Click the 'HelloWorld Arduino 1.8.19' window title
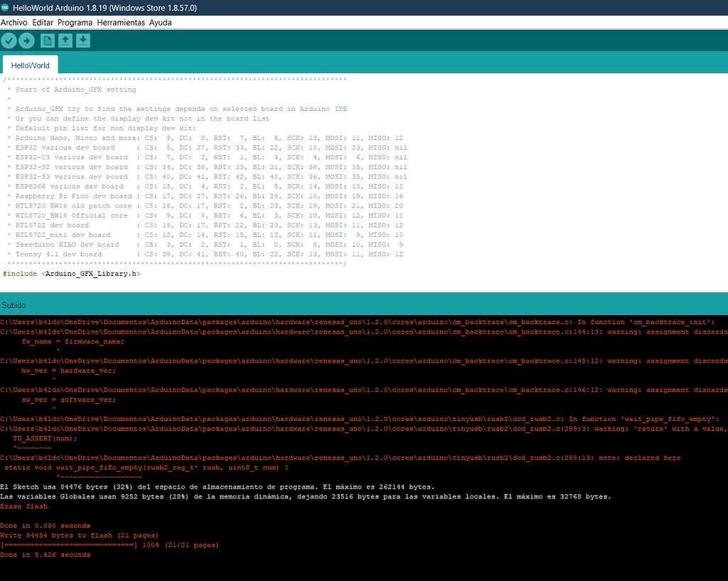 tap(105, 8)
